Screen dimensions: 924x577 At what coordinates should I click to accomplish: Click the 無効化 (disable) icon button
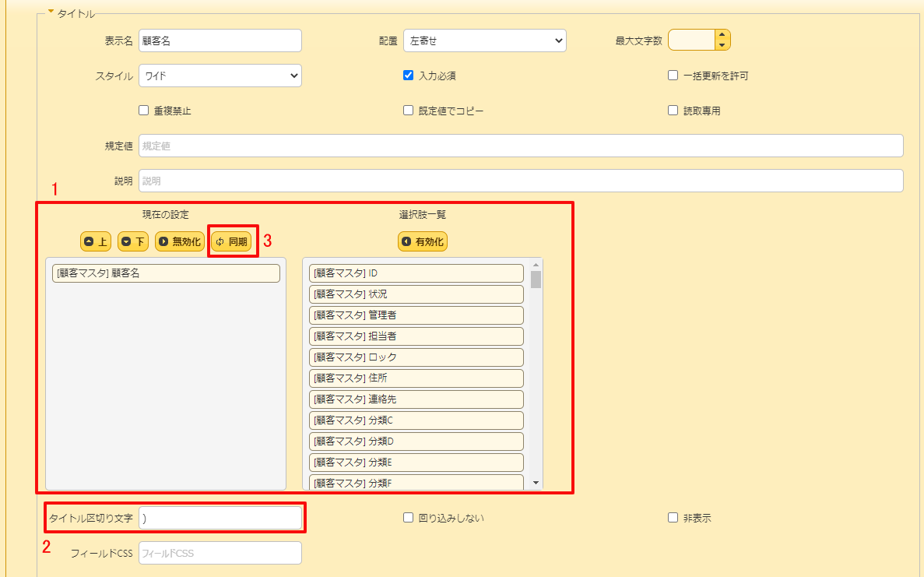click(180, 241)
